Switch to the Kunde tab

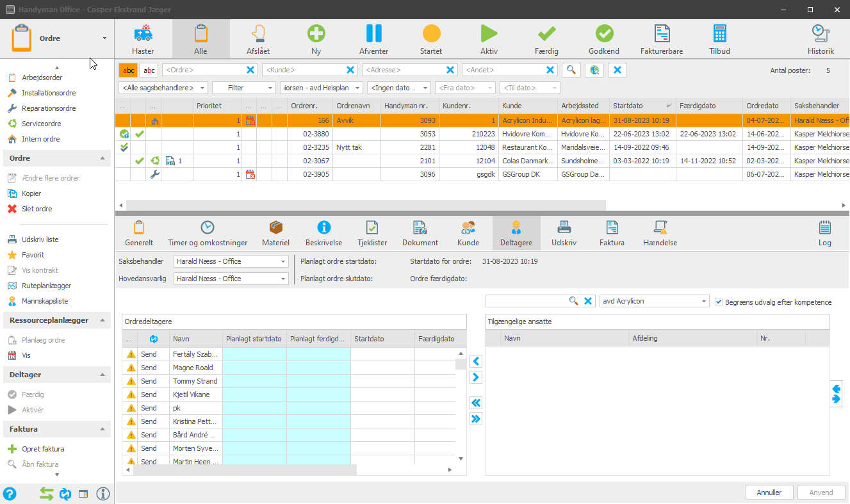click(468, 233)
